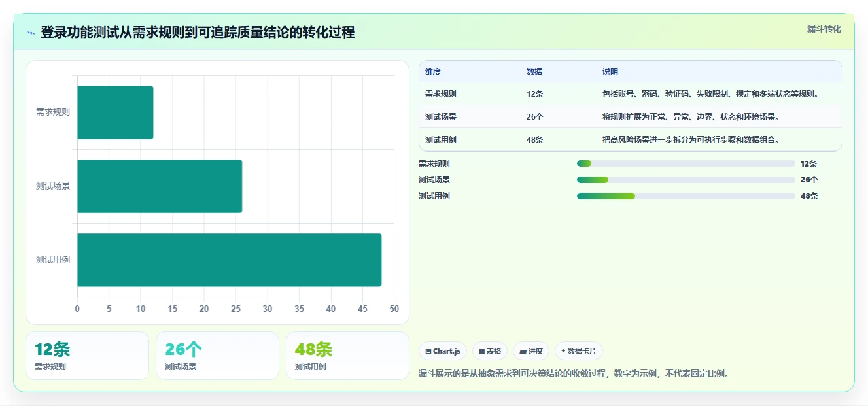Select the 测试用例 table row cell
868x406 pixels.
[x=441, y=140]
